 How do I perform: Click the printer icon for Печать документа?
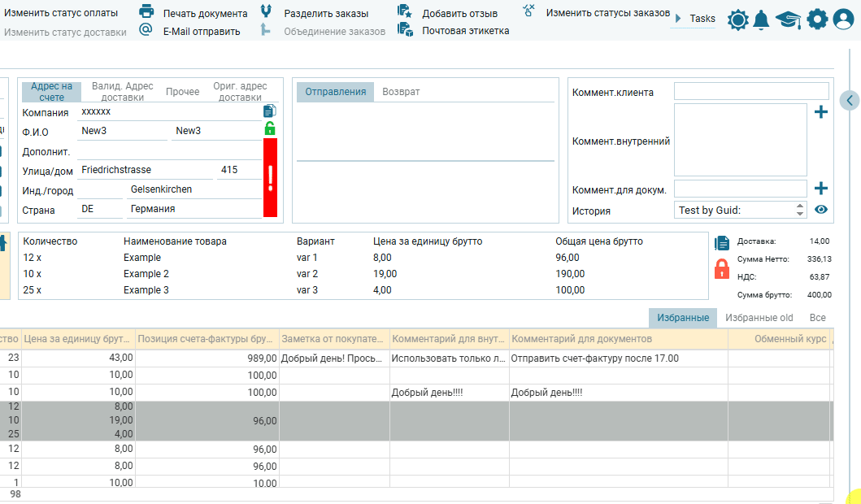(146, 11)
